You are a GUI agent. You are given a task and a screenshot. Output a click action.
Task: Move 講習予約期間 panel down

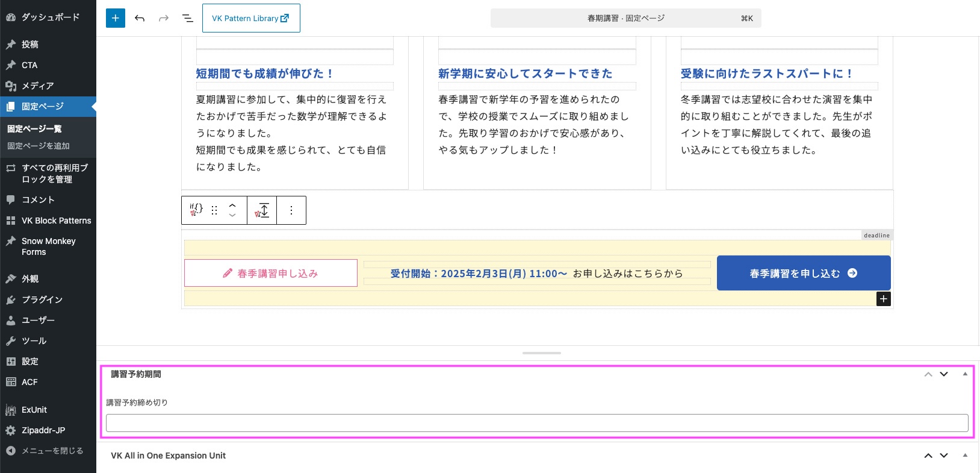point(944,374)
